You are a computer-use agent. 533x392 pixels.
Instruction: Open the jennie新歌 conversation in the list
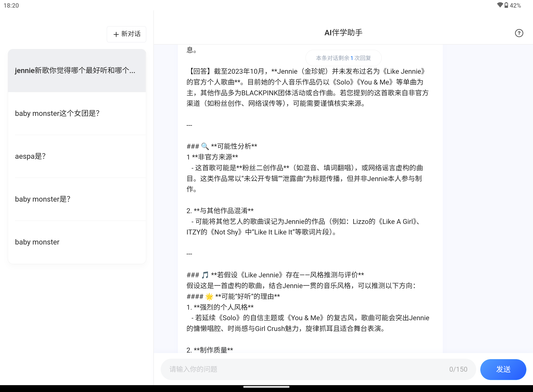(x=77, y=71)
